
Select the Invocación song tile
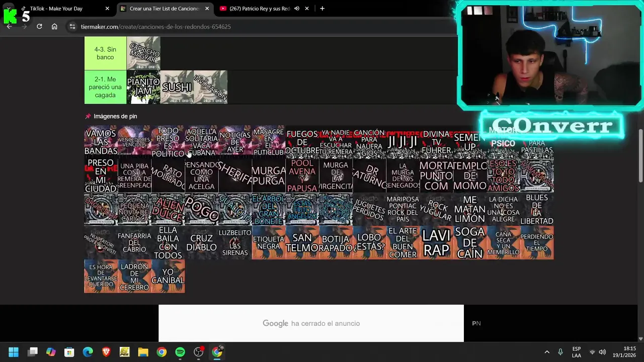coord(210,87)
